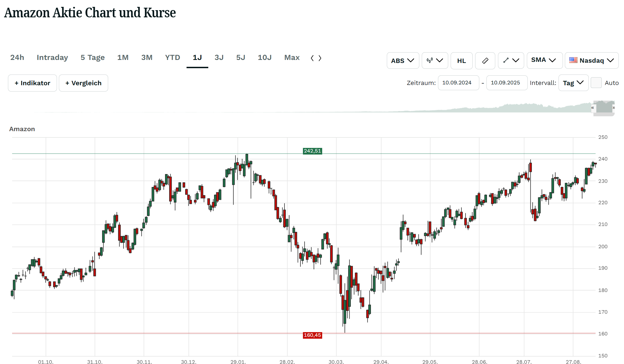Select the 5 Tage range
Image resolution: width=624 pixels, height=364 pixels.
(x=92, y=57)
